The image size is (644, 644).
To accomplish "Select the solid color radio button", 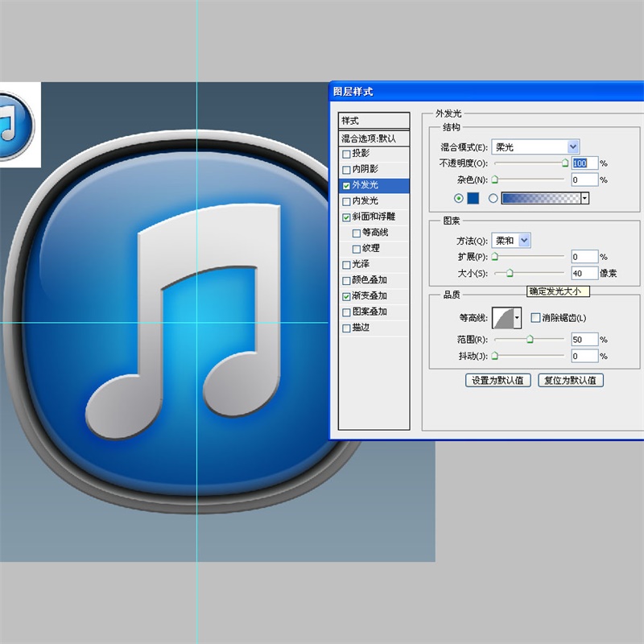I will click(x=460, y=198).
